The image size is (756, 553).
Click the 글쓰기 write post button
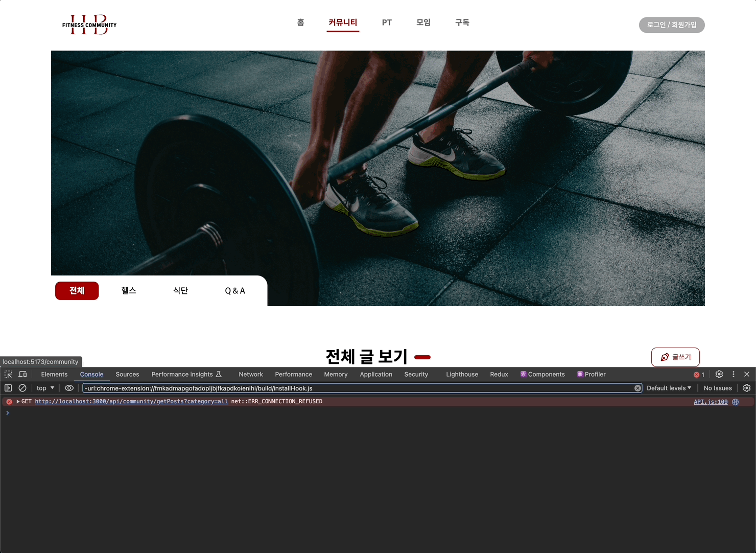675,357
